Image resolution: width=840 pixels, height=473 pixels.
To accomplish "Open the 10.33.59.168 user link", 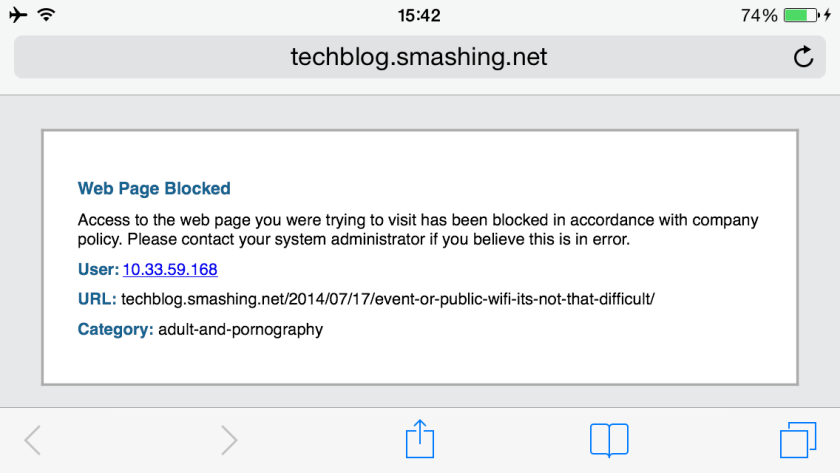I will [170, 269].
